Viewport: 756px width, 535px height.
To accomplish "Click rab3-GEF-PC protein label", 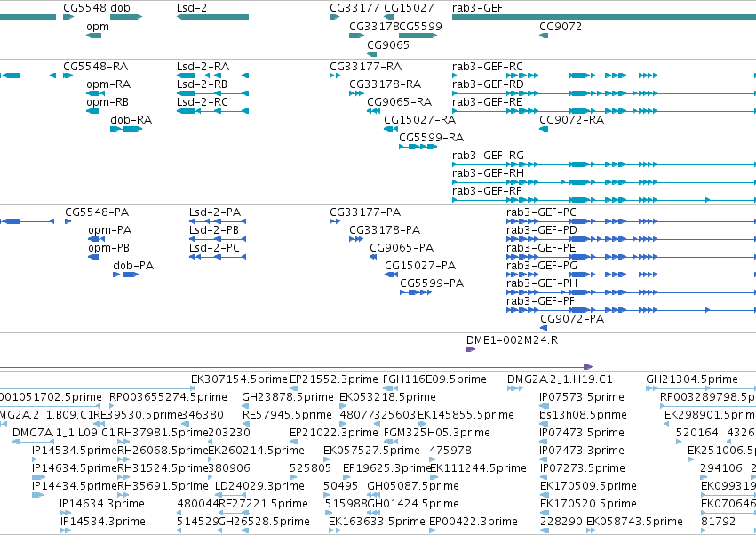I will [x=541, y=212].
